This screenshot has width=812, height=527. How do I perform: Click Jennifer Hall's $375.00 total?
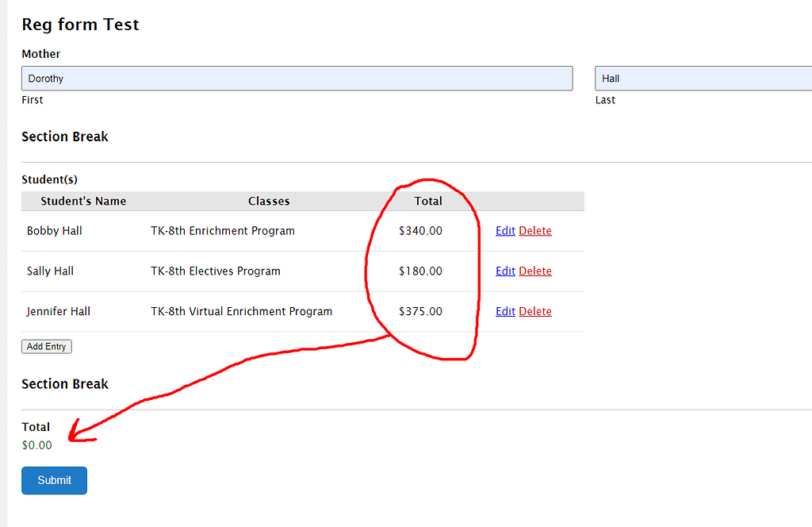tap(422, 311)
